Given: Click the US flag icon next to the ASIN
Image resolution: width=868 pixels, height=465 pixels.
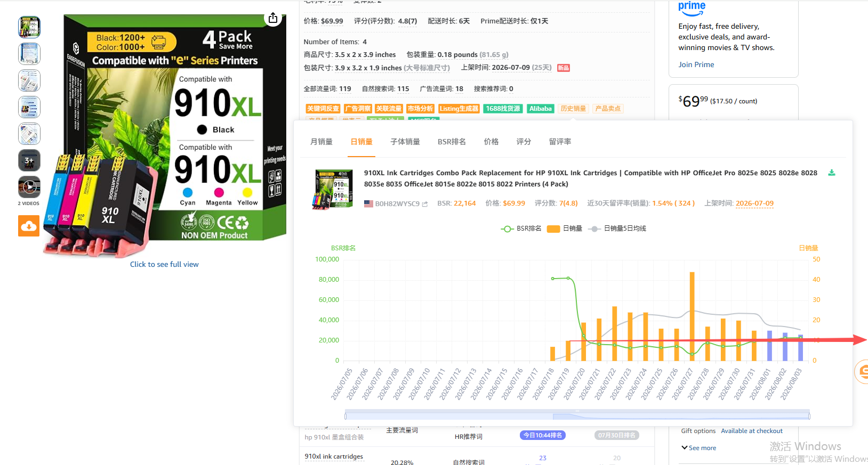Looking at the screenshot, I should point(368,203).
